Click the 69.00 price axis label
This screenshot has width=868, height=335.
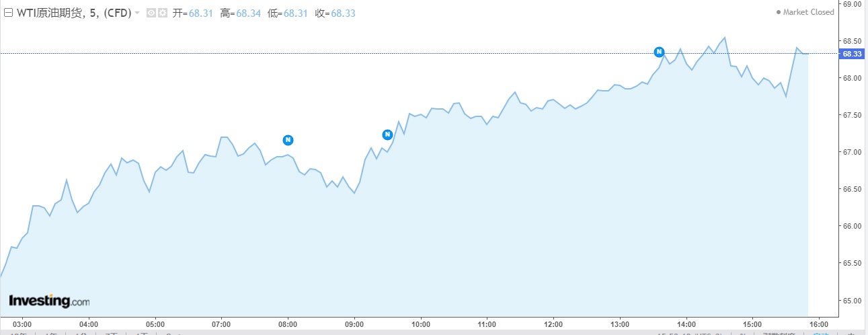tap(852, 4)
